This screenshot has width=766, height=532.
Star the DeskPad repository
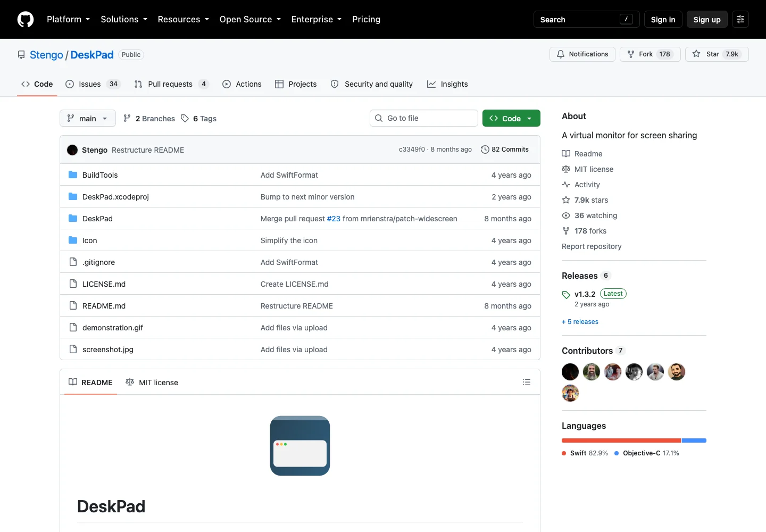(x=717, y=54)
